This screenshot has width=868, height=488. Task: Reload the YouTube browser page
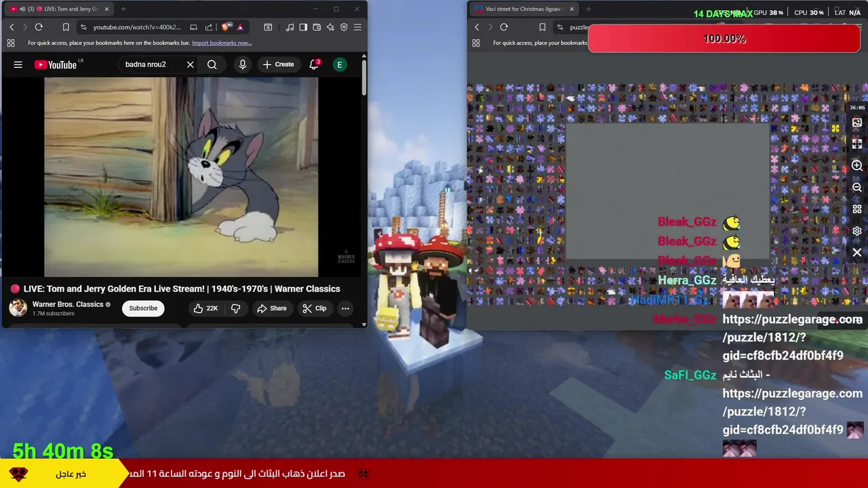(39, 27)
